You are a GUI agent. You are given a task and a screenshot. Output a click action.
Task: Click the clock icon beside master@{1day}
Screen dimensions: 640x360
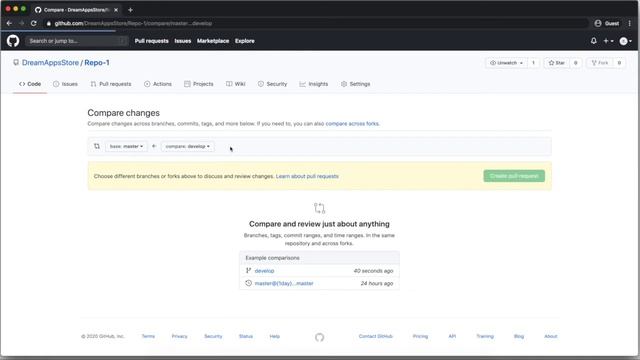[248, 283]
